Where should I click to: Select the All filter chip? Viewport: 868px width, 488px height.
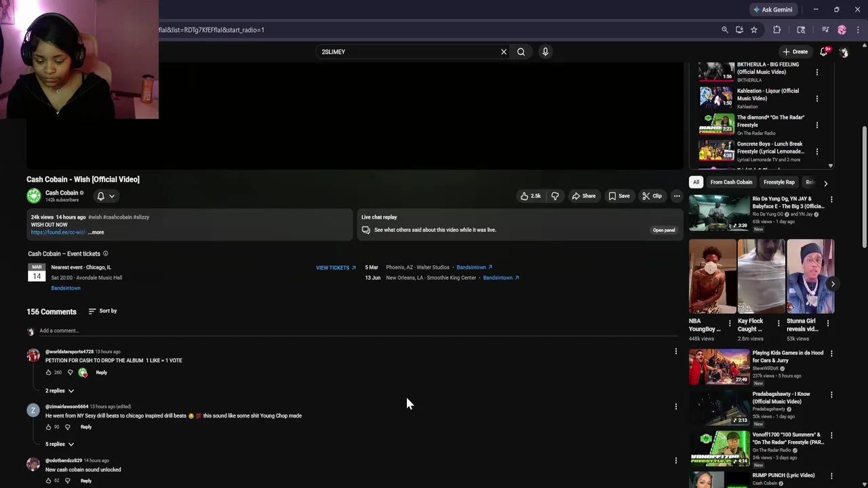[x=696, y=182]
